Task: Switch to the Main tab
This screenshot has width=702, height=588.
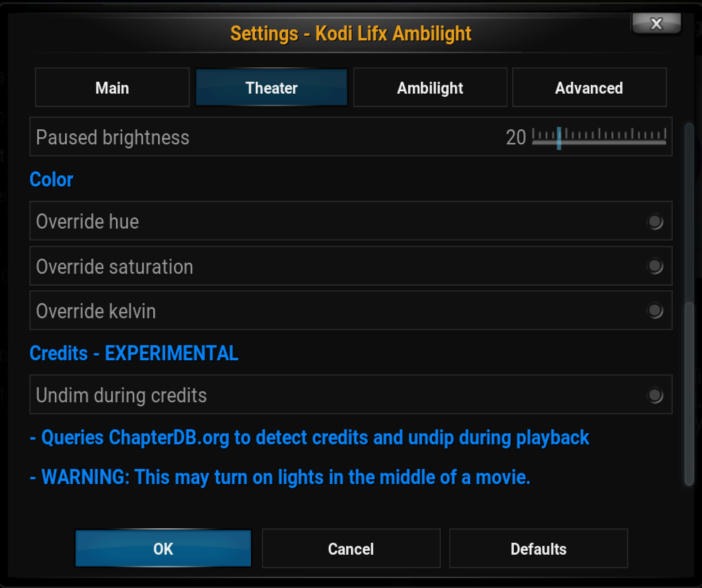Action: (112, 88)
